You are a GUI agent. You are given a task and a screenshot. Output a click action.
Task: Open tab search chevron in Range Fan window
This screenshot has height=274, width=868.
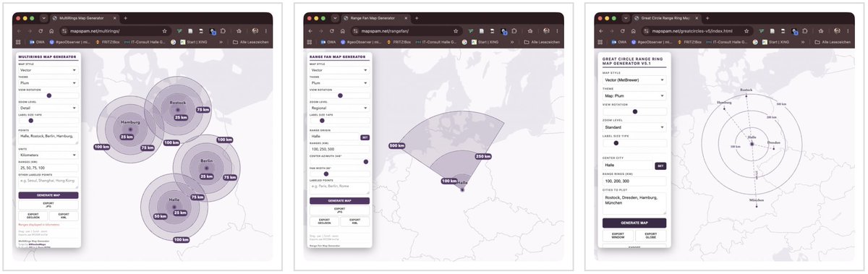(335, 17)
